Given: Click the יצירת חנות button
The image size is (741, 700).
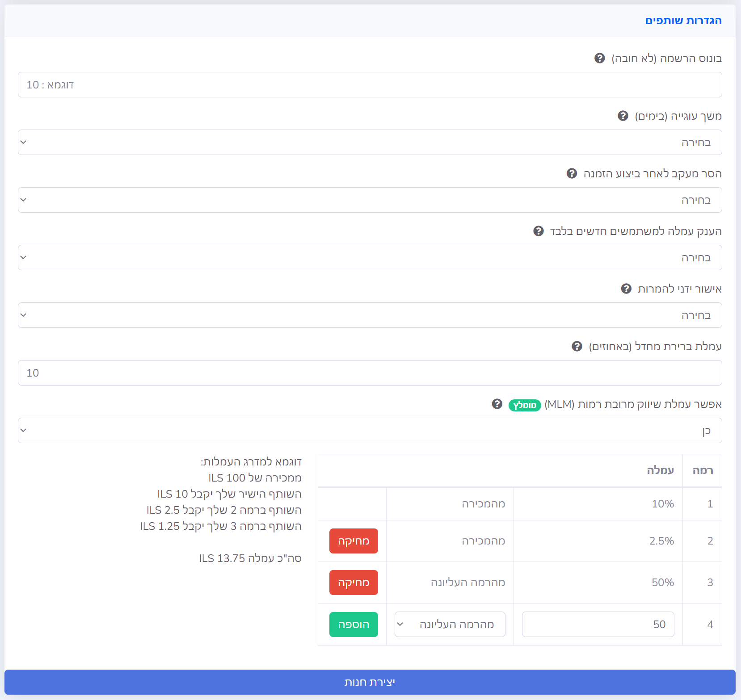Looking at the screenshot, I should coord(370,682).
